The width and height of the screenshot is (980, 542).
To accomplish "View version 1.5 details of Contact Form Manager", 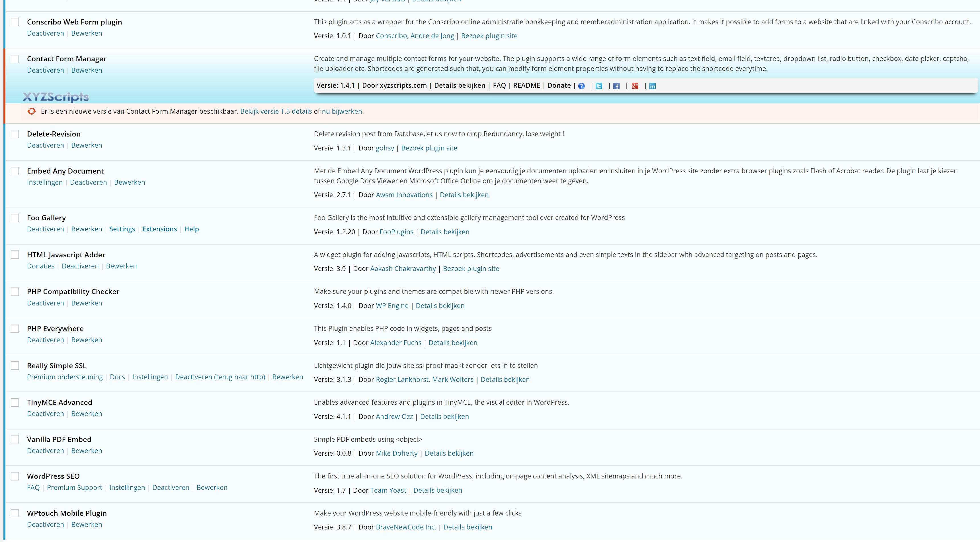I will [276, 112].
